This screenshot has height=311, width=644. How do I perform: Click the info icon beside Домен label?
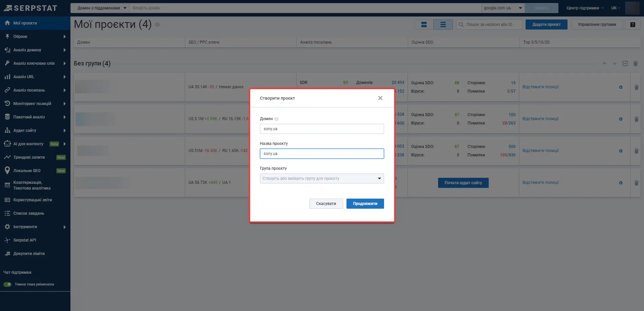tap(276, 119)
